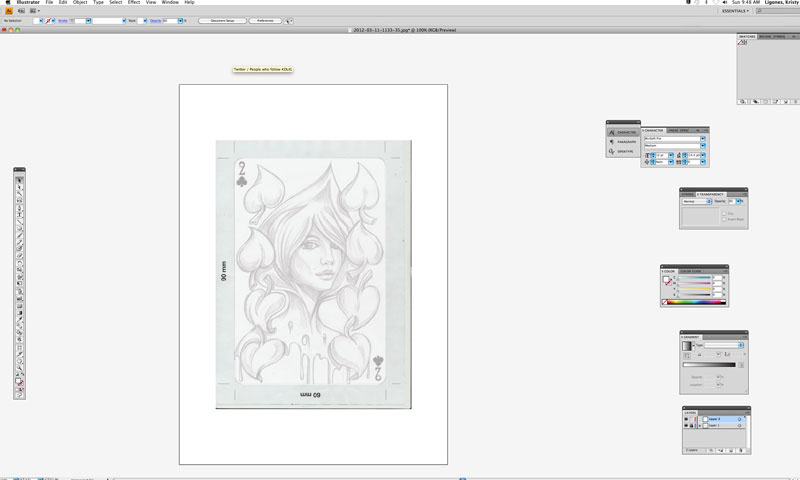
Task: Select the Pen tool in the toolbox
Action: tap(19, 208)
